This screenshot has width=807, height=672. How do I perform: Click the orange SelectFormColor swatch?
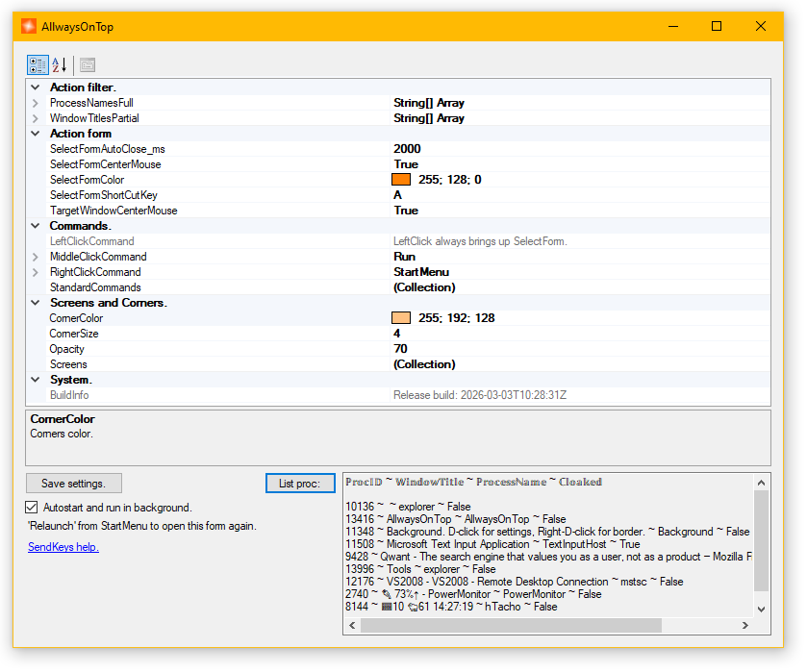pyautogui.click(x=402, y=180)
